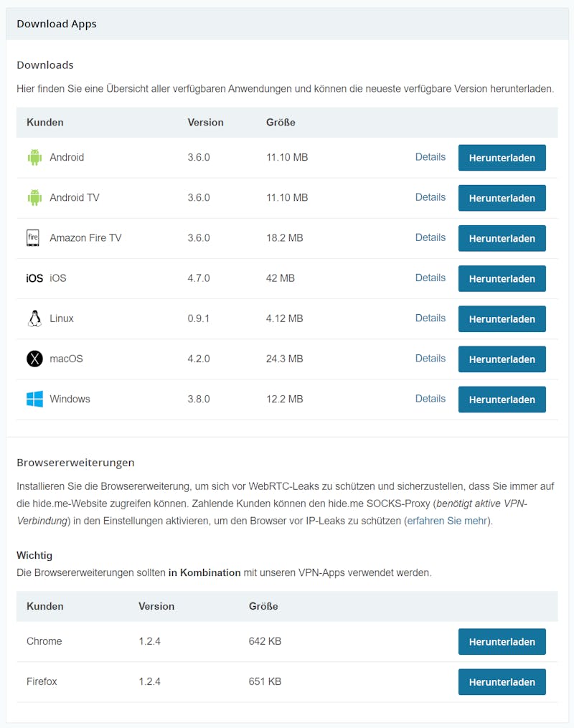Download the Firefox extension
Image resolution: width=574 pixels, height=728 pixels.
click(x=502, y=682)
